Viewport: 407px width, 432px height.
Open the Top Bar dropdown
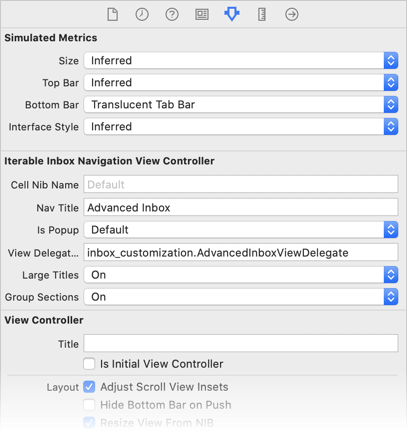pyautogui.click(x=241, y=82)
